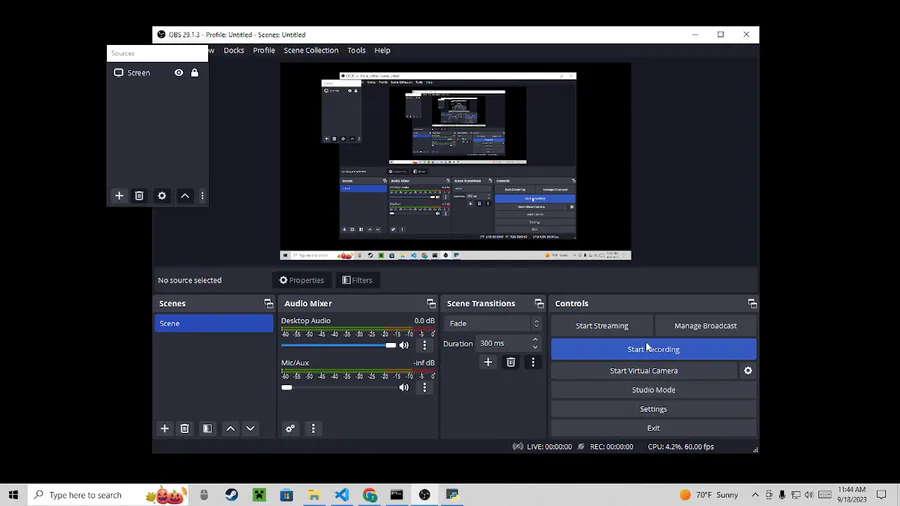Click Start Recording

(x=654, y=349)
